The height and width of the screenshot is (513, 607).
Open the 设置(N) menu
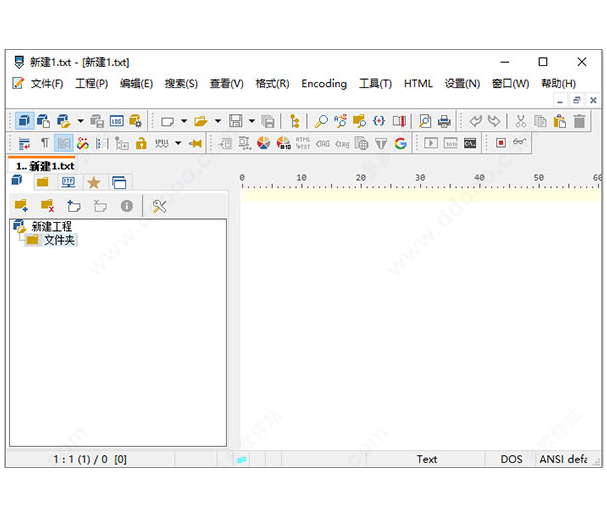(462, 84)
